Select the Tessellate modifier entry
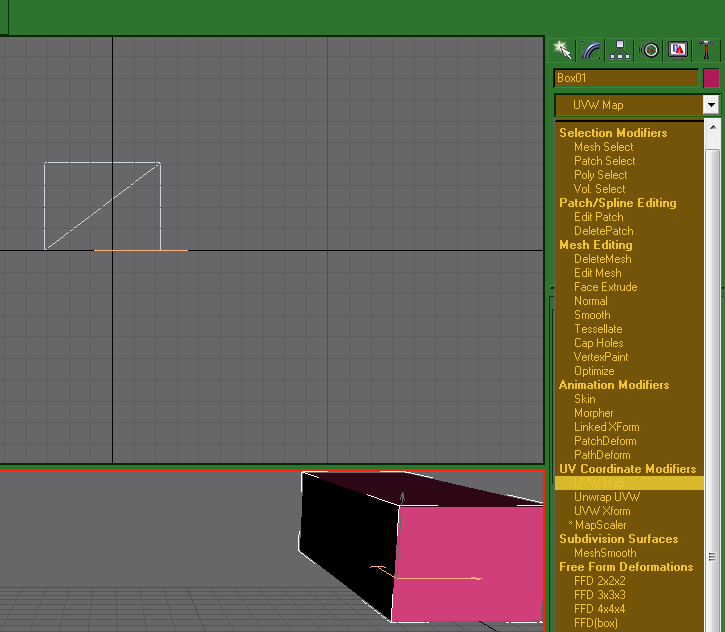This screenshot has width=725, height=632. coord(598,329)
